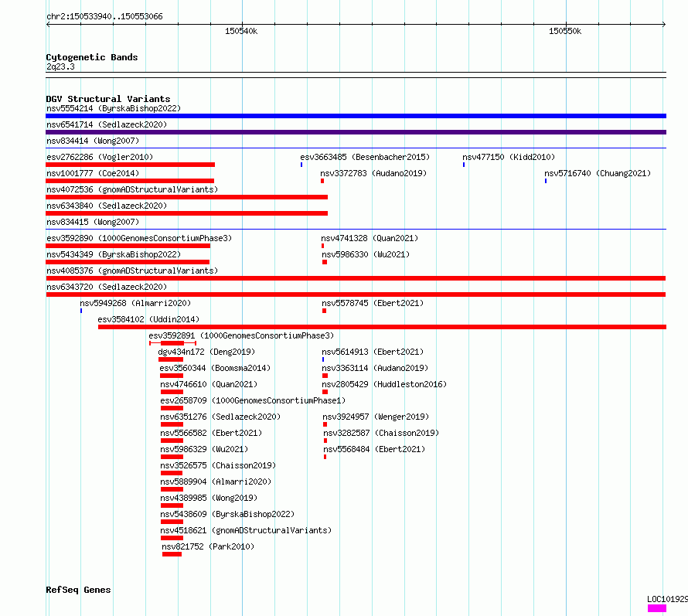
Task: Click nsv6343720 (Sedlazeck2020) label
Action: click(107, 287)
